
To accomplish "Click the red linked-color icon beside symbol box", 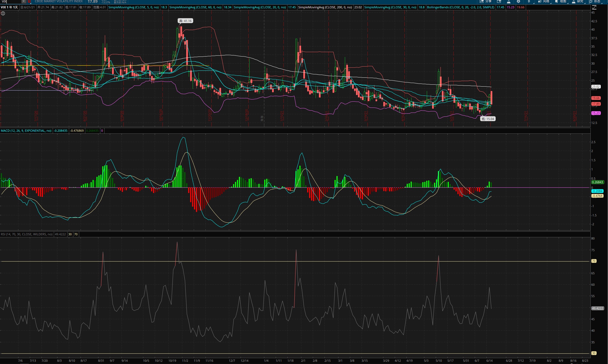I will point(29,1).
